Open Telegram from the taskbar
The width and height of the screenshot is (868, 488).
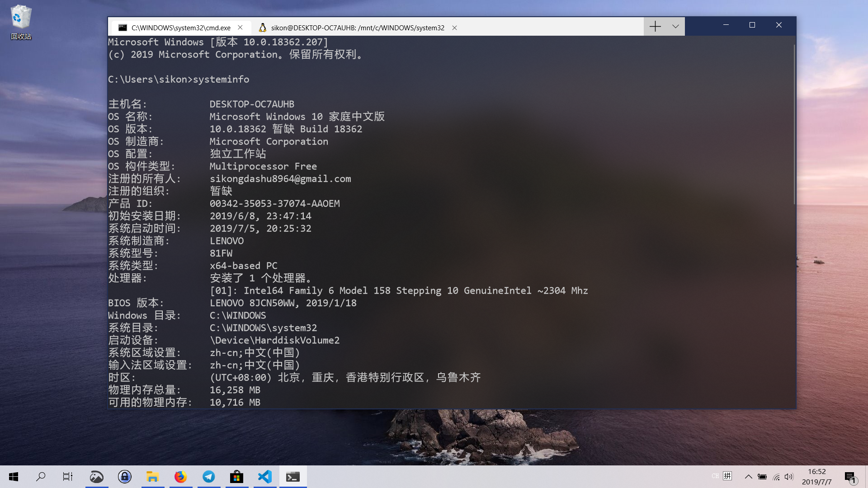pos(208,477)
